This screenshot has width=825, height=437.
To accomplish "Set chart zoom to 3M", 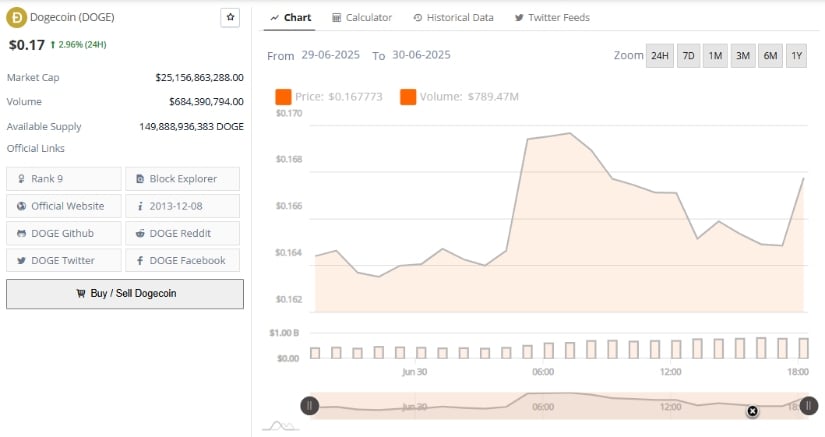I will tap(743, 56).
